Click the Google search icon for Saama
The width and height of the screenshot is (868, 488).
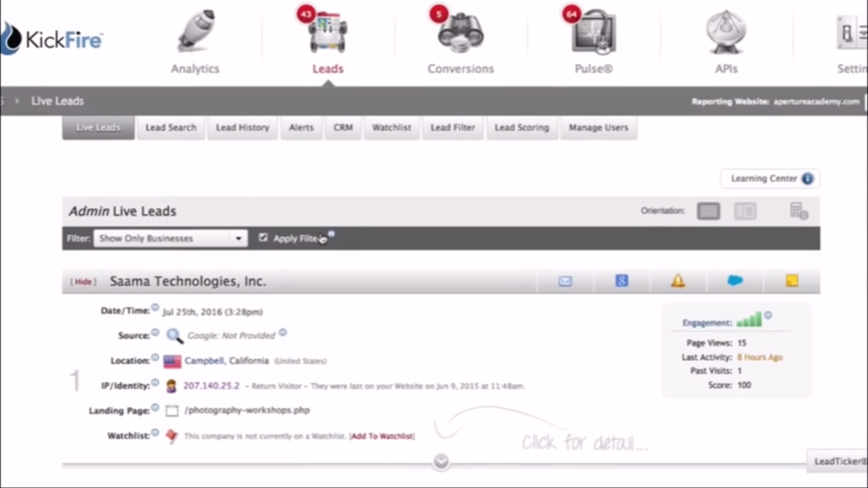622,281
